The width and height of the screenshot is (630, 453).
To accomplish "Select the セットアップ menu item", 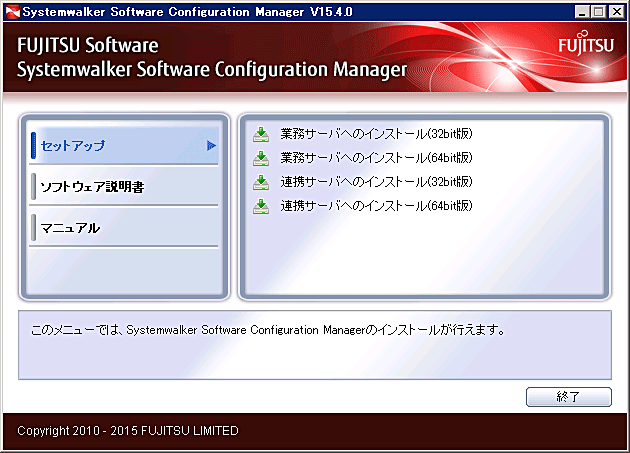I will 125,145.
